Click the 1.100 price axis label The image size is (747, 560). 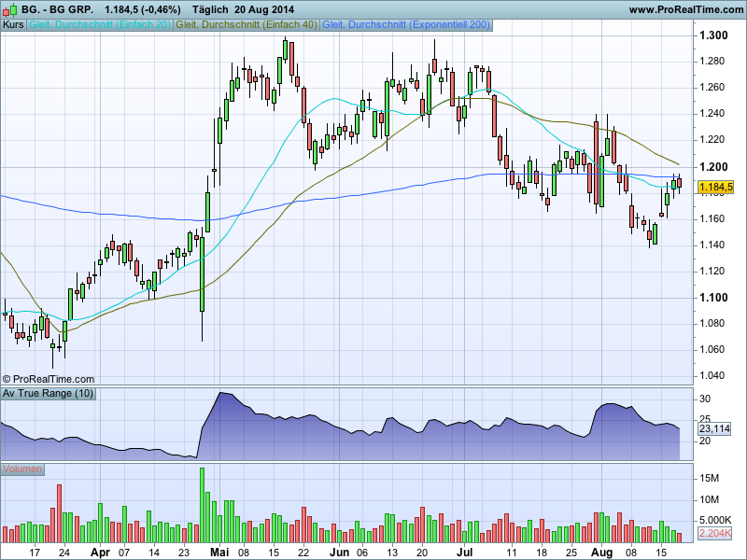[713, 298]
